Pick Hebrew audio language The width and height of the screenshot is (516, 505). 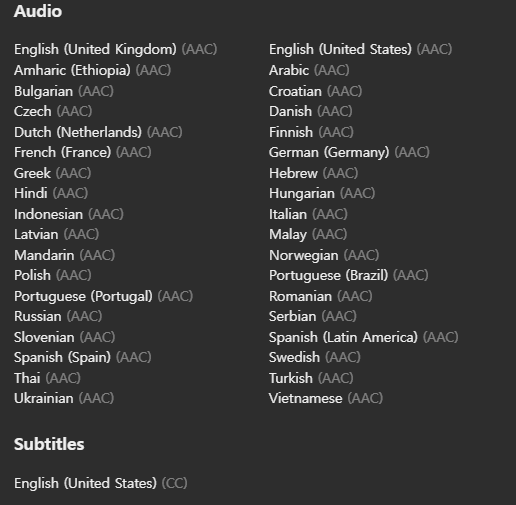point(313,173)
